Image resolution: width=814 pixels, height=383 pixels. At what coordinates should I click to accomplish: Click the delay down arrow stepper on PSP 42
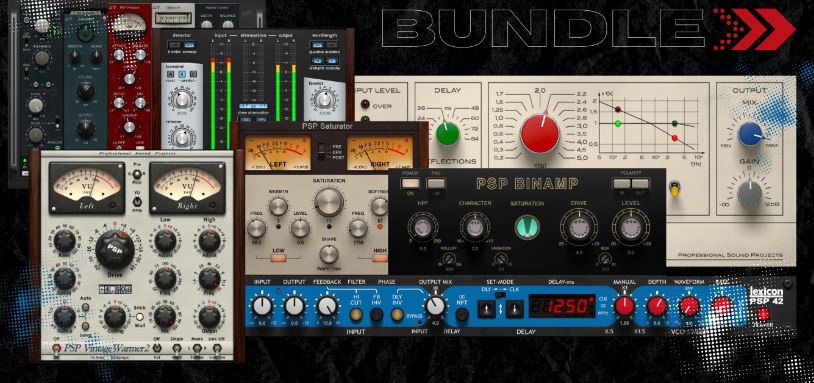coord(514,308)
